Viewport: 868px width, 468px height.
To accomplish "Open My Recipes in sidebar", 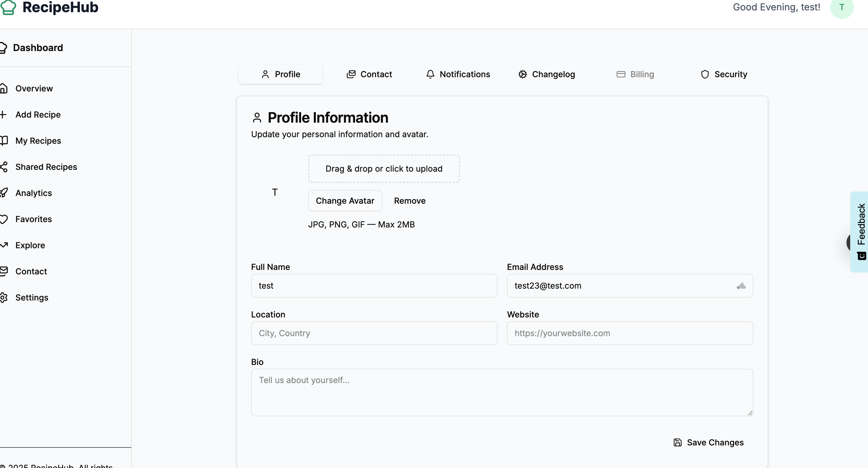I will click(x=38, y=140).
